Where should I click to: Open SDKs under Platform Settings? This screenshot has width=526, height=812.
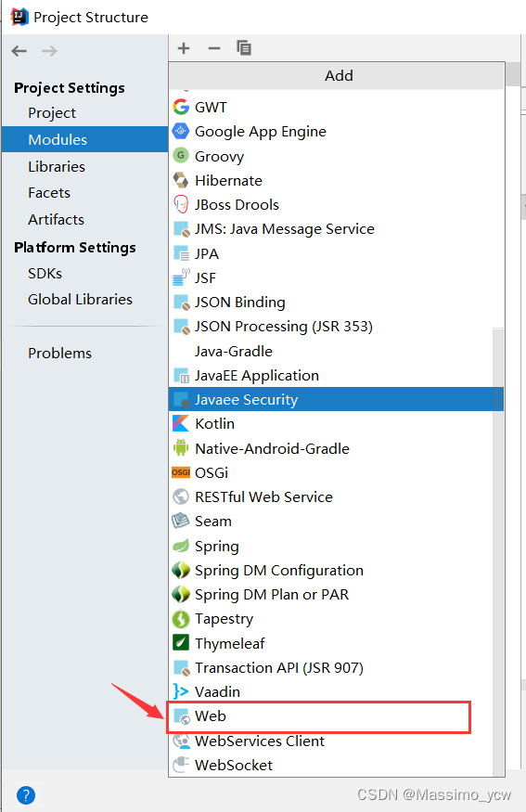pyautogui.click(x=45, y=274)
